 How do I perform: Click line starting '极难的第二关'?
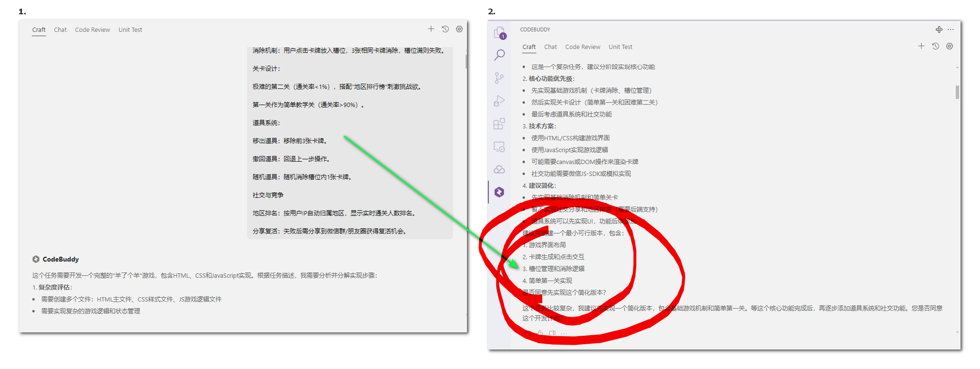coord(338,87)
